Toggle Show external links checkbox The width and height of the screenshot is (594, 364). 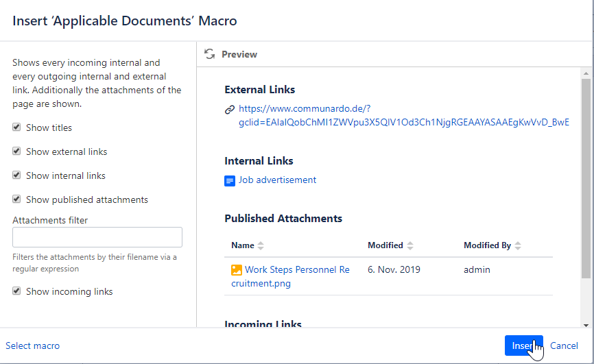tap(16, 151)
